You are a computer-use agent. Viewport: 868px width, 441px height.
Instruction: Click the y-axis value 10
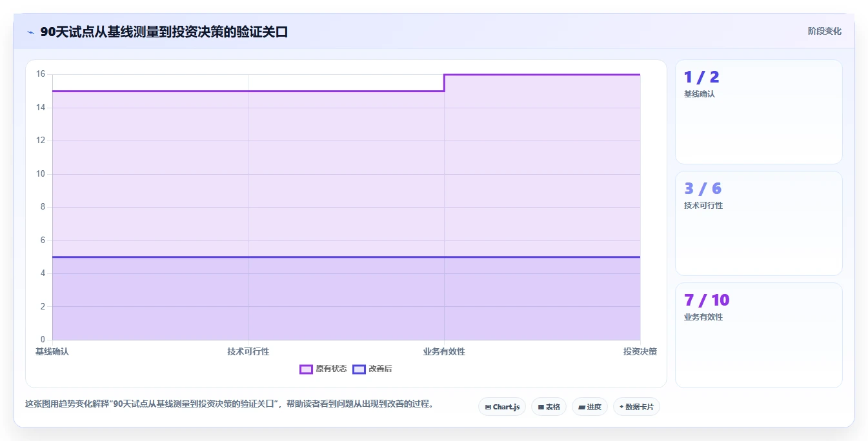[41, 174]
